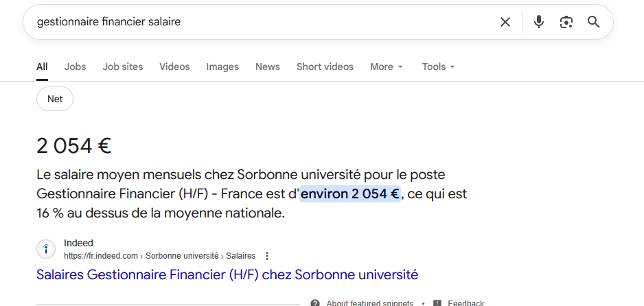
Task: Click the question mark icon for featured snippets
Action: click(315, 303)
